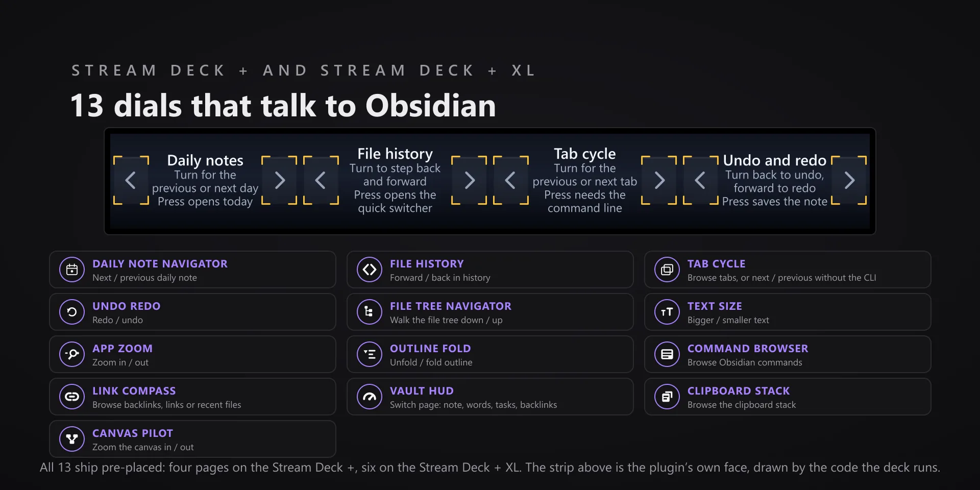Click the '13 dials that talk to Obsidian' heading

(283, 106)
